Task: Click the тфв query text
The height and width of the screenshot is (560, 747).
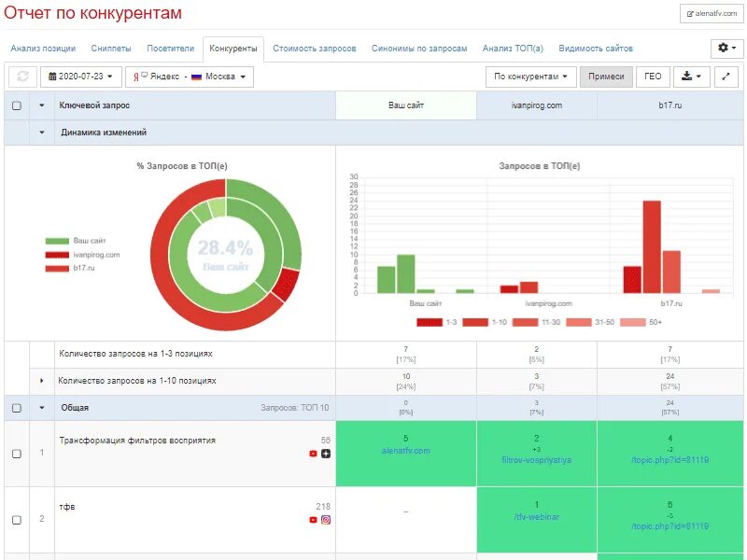Action: point(66,507)
